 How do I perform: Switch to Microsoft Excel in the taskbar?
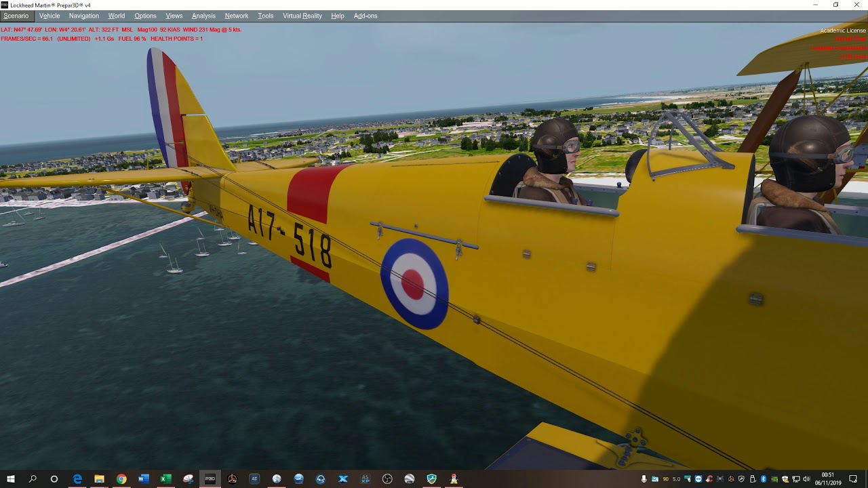pos(165,479)
